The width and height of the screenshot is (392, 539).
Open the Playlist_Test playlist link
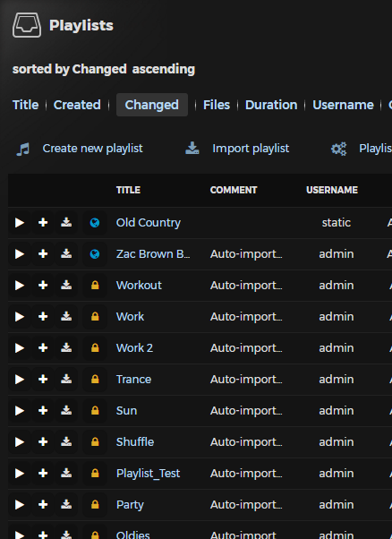coord(148,474)
